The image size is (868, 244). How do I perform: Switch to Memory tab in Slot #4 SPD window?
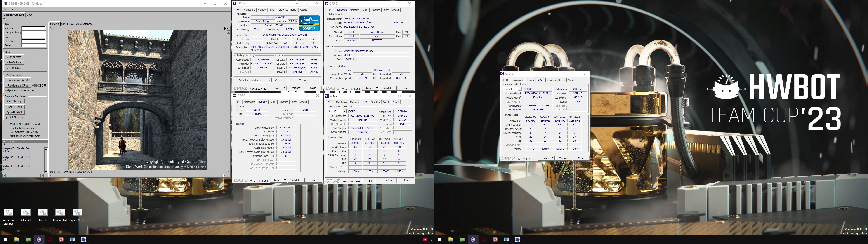(x=530, y=80)
